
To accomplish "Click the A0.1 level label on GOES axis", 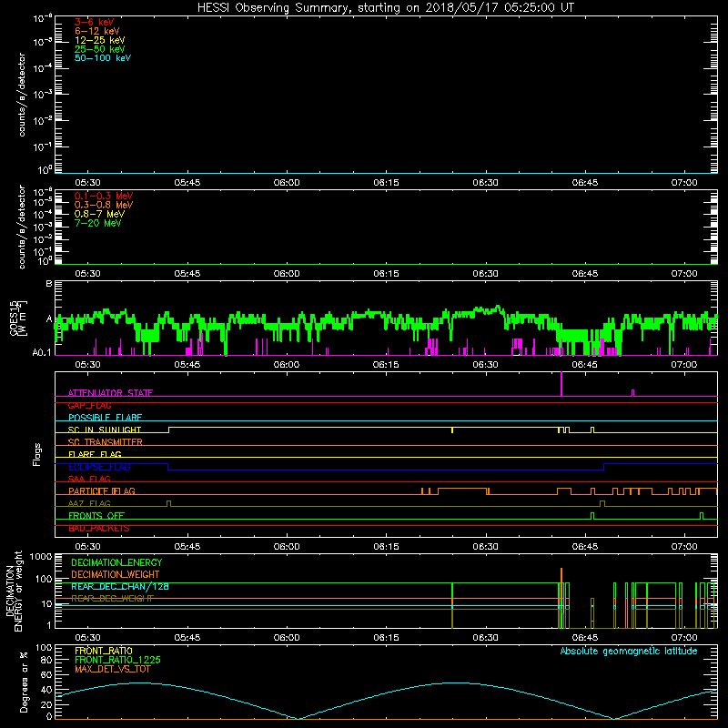I will pyautogui.click(x=42, y=353).
